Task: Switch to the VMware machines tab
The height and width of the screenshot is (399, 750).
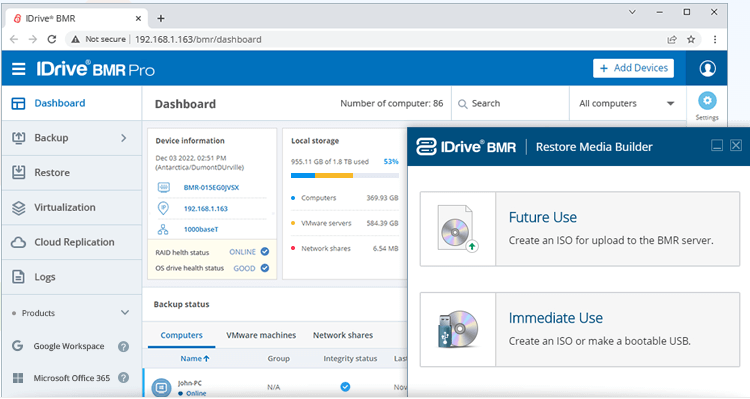Action: pos(261,335)
